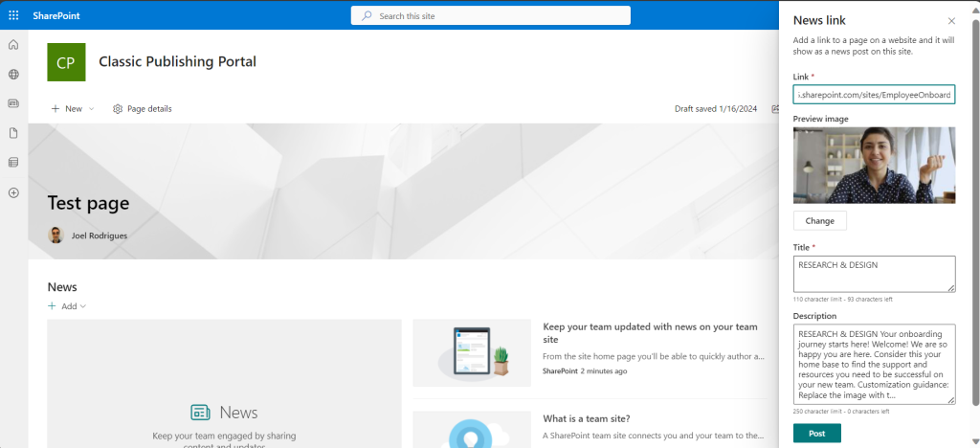Screen dimensions: 980x448
Task: Open My lists icon in sidebar
Action: 13,163
